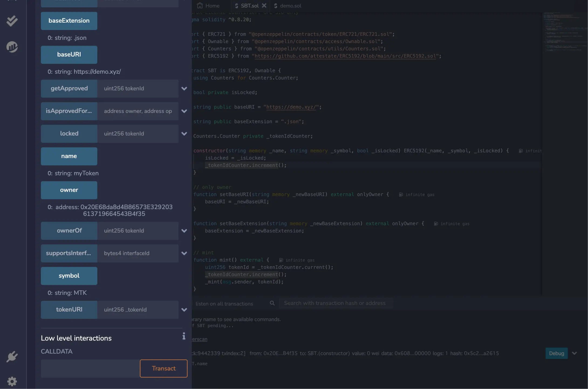Expand transaction details next to Debug
Screen dimensions: 588x389
(574, 353)
